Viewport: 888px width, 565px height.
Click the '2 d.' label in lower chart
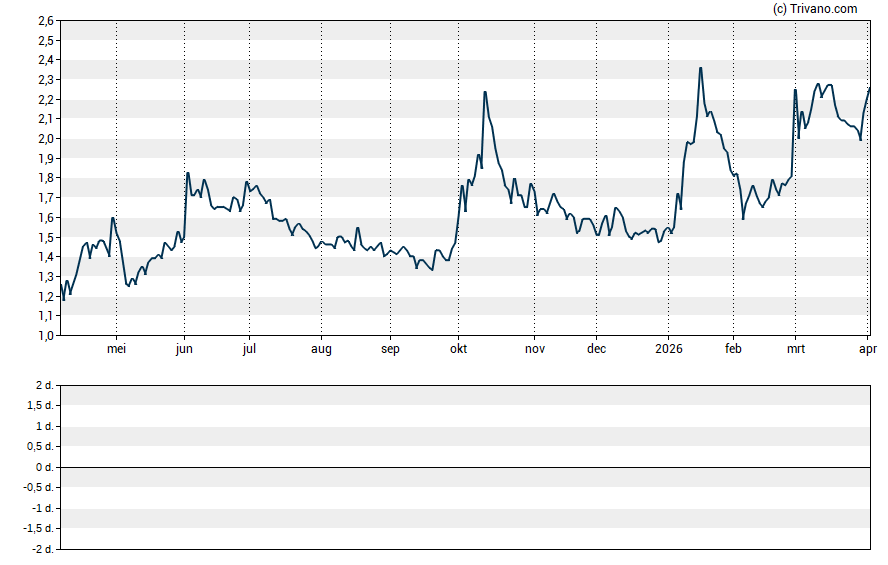tap(43, 386)
